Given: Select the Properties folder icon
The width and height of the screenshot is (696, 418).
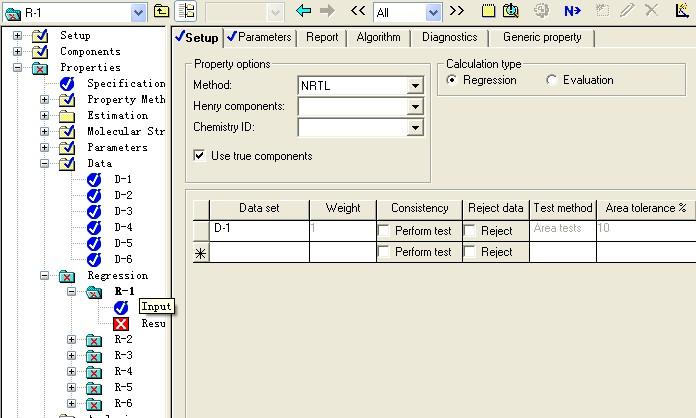Looking at the screenshot, I should tap(40, 68).
